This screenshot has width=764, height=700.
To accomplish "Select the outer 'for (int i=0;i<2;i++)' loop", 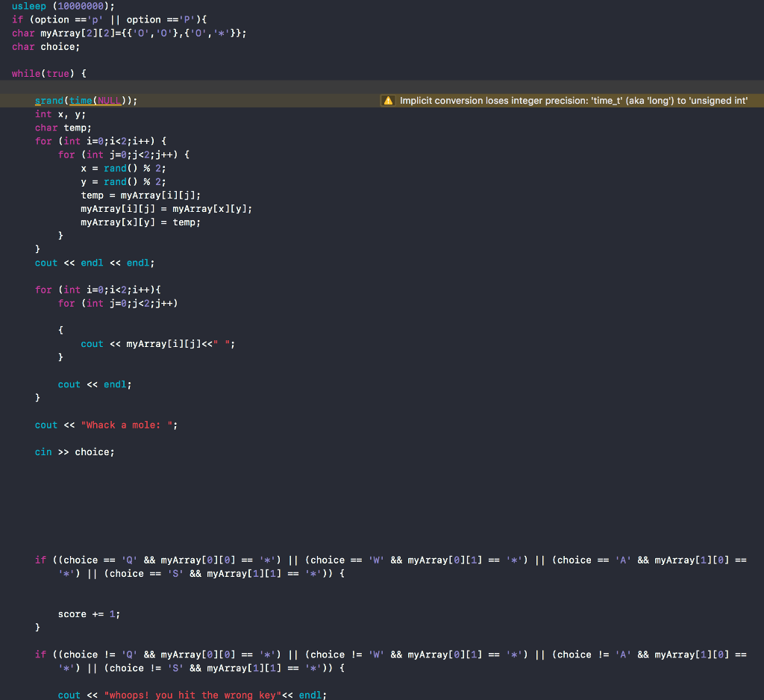I will click(x=104, y=140).
